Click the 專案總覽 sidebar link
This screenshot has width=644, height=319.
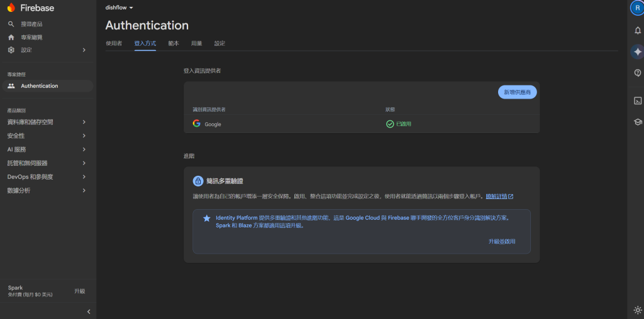[31, 37]
